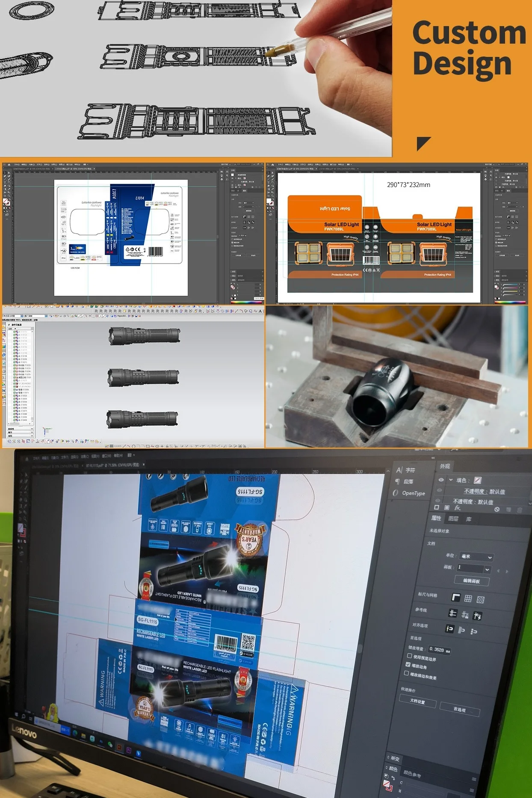Screen dimensions: 532x798
Task: Click second 不透明度: 默认值 link
Action: point(473,501)
